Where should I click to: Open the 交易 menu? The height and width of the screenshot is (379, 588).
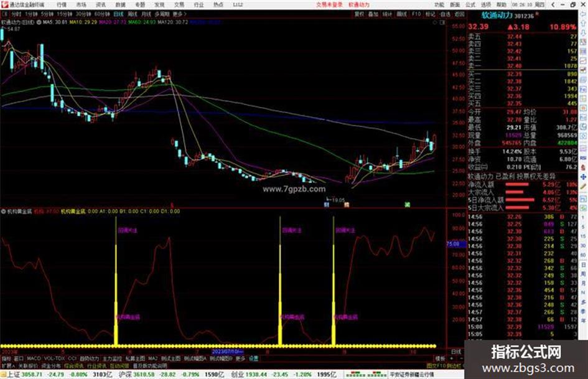pyautogui.click(x=179, y=5)
